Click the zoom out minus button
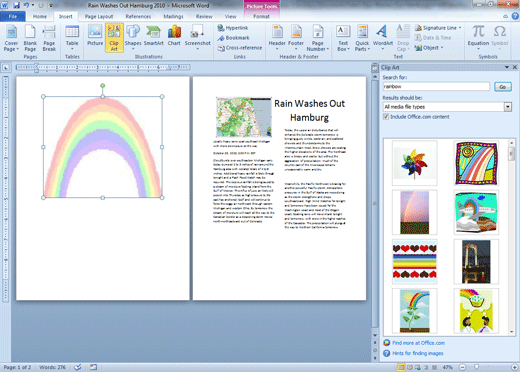The height and width of the screenshot is (372, 520). [462, 367]
